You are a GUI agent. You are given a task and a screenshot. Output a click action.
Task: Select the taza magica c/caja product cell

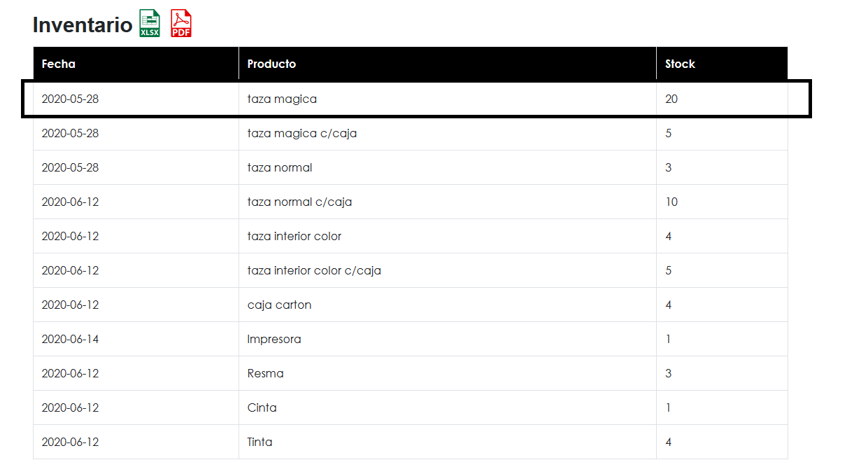pos(448,133)
